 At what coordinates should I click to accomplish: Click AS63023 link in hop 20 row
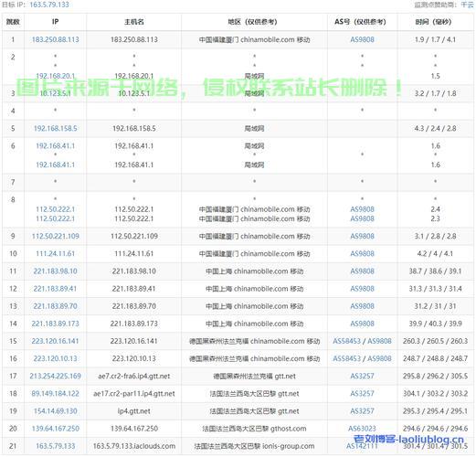[362, 429]
